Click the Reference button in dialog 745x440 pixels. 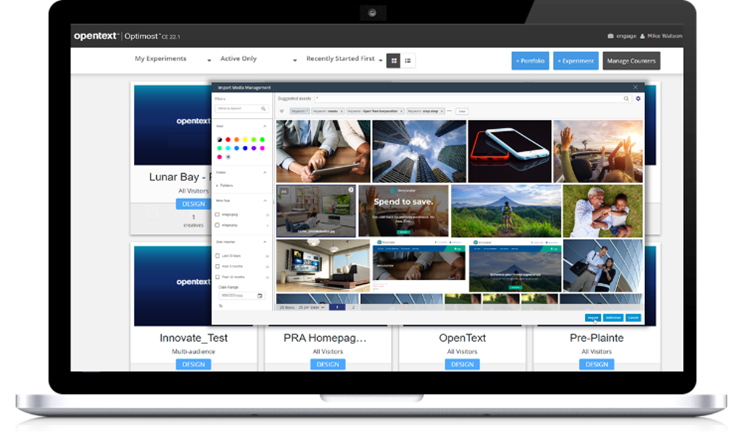(613, 317)
